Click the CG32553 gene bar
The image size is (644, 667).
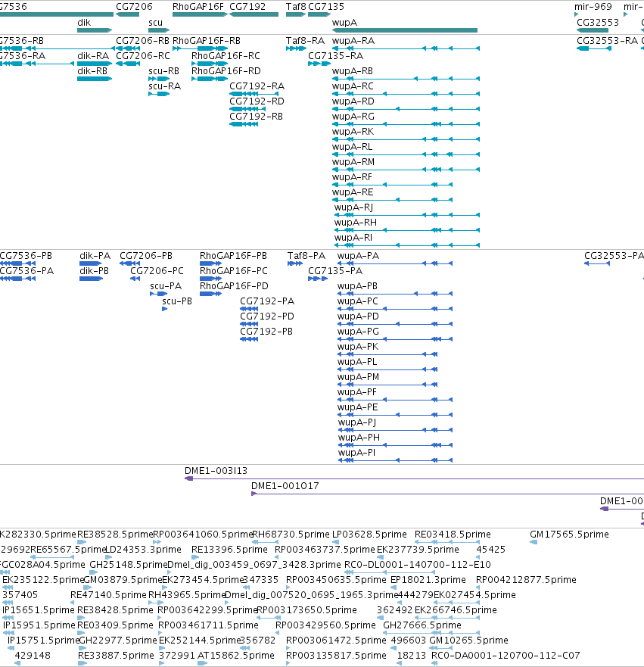point(593,30)
